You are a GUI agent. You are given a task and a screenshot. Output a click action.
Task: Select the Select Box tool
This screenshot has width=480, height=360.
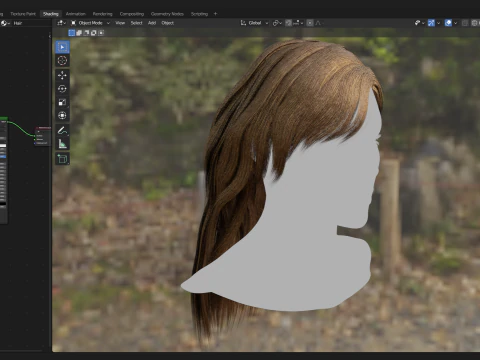point(62,47)
